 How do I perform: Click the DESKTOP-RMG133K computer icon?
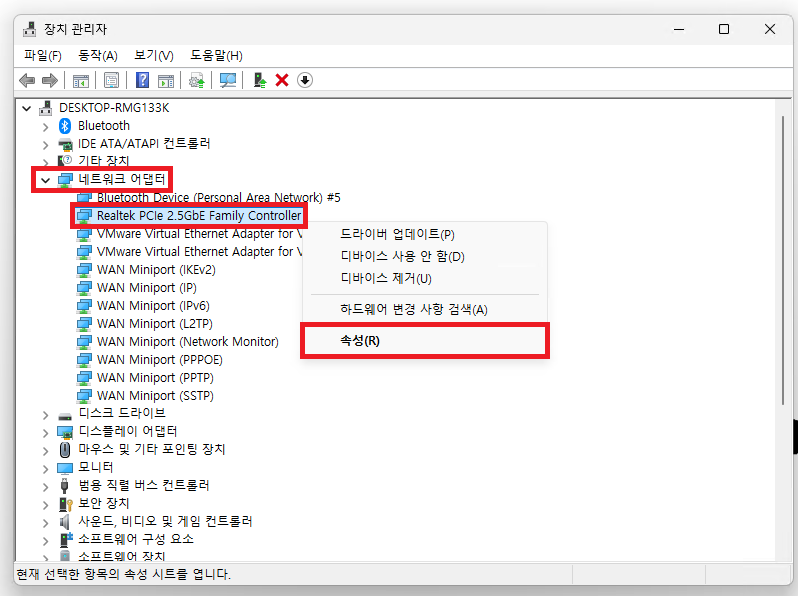(x=46, y=108)
